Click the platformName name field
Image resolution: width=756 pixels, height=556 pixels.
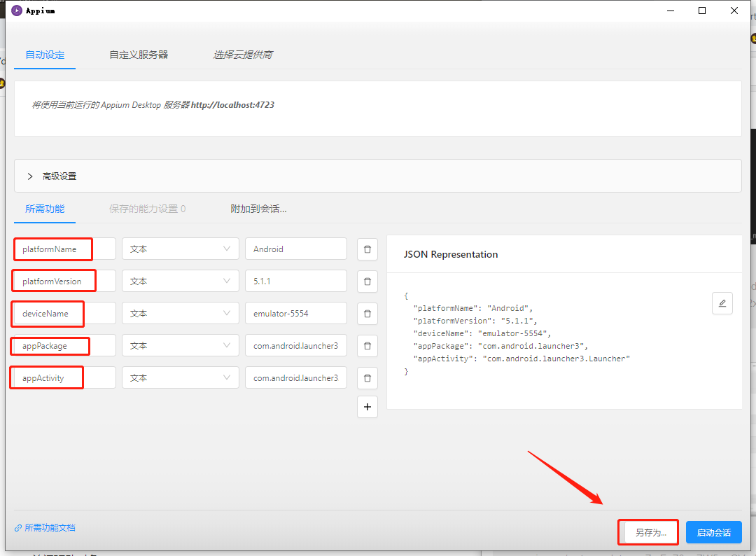pos(64,249)
